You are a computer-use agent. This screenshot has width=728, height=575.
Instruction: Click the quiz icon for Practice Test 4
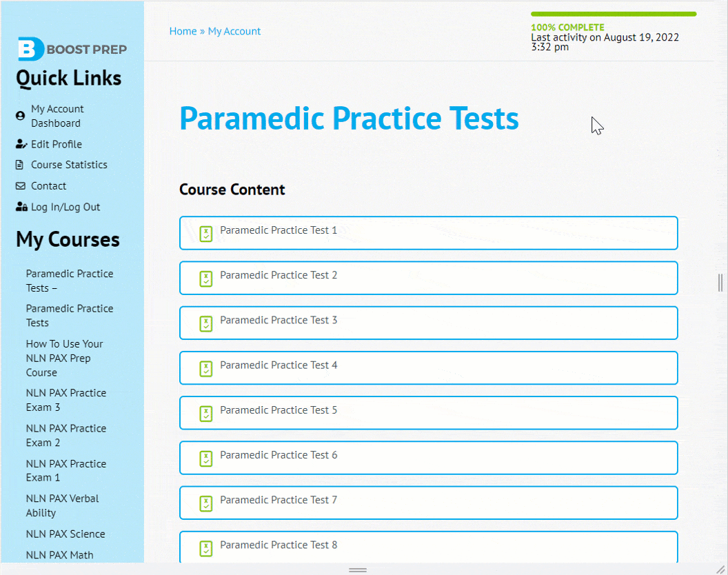click(x=205, y=369)
